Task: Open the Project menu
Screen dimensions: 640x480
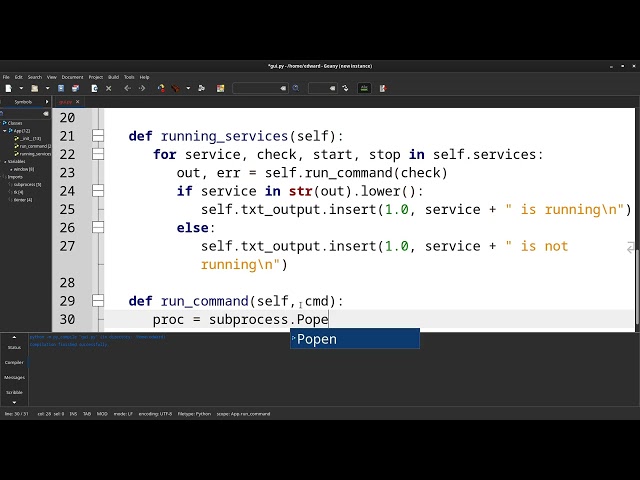Action: 96,77
